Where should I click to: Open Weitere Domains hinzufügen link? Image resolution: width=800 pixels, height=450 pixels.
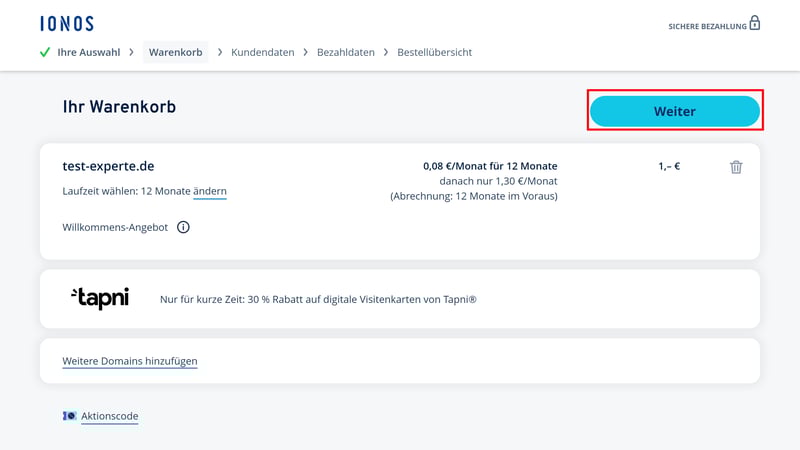click(x=130, y=361)
